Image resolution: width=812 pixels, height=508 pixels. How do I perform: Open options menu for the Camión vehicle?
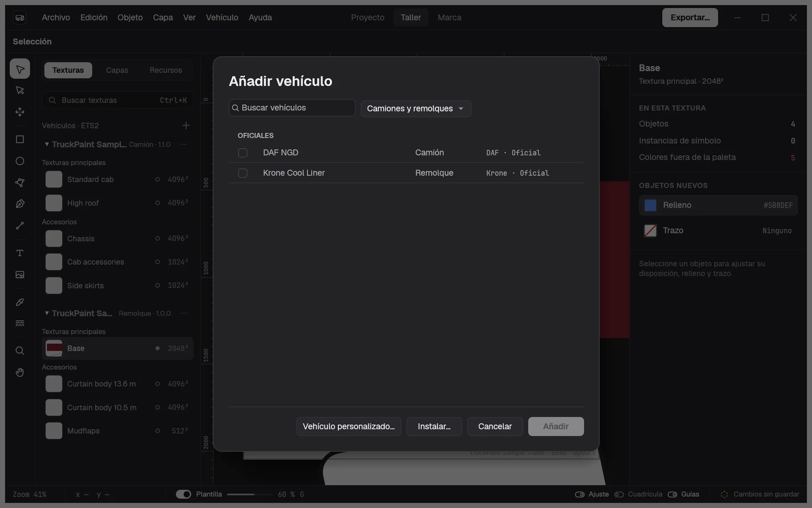pos(184,144)
